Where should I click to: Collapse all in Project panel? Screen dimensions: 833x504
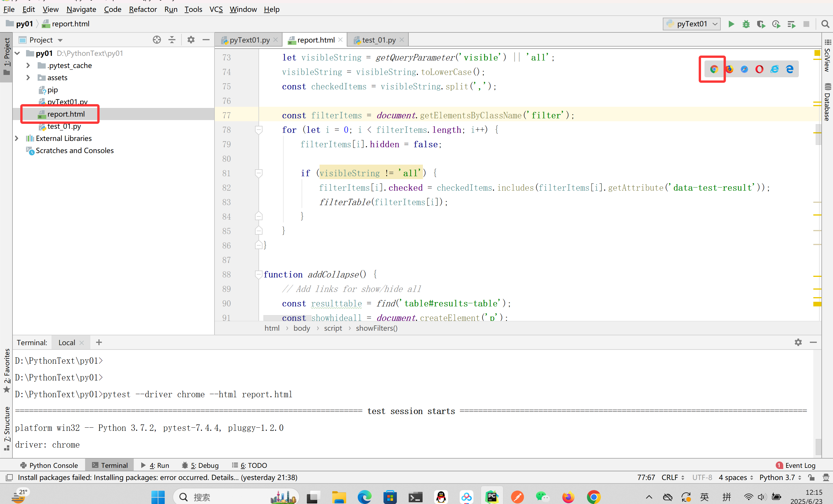tap(172, 40)
